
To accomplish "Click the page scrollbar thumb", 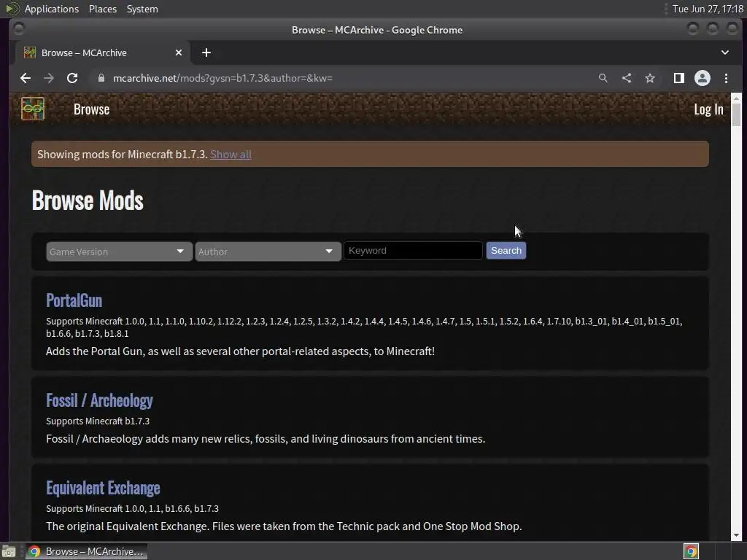I will pyautogui.click(x=736, y=115).
